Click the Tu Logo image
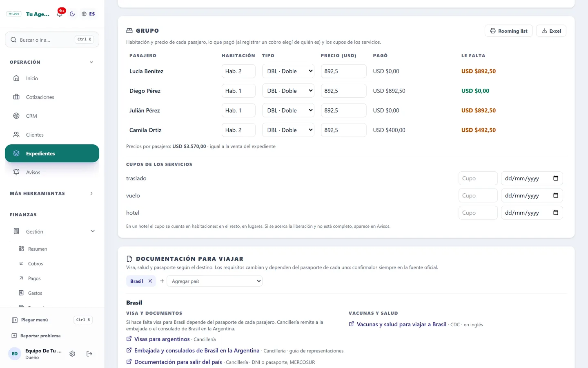The height and width of the screenshot is (368, 588). 13,14
